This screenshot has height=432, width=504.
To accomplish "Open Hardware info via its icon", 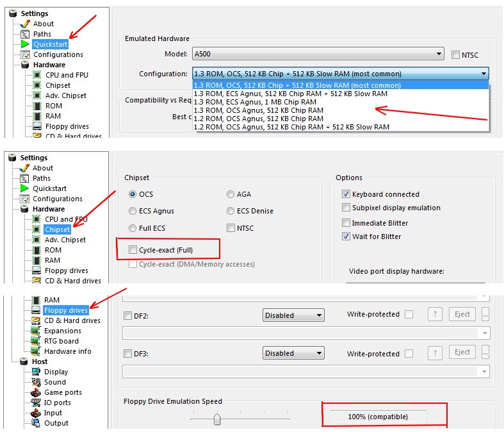I will click(37, 351).
